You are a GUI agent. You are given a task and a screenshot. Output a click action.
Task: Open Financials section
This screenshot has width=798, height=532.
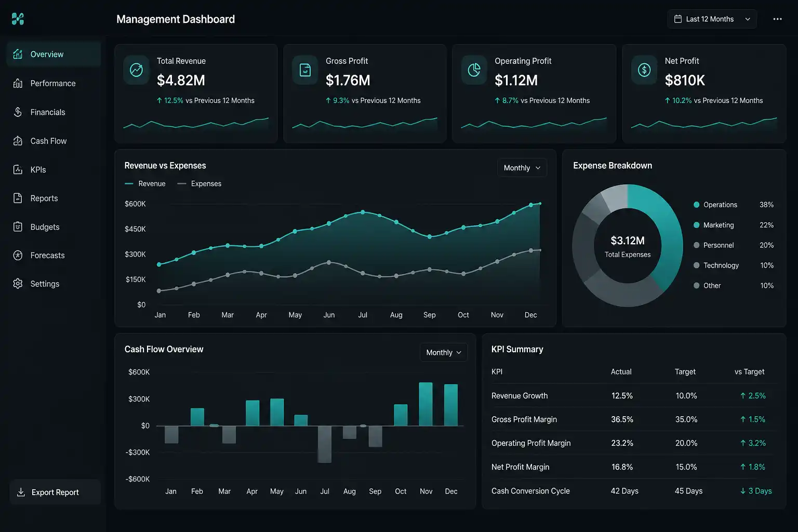[54, 112]
